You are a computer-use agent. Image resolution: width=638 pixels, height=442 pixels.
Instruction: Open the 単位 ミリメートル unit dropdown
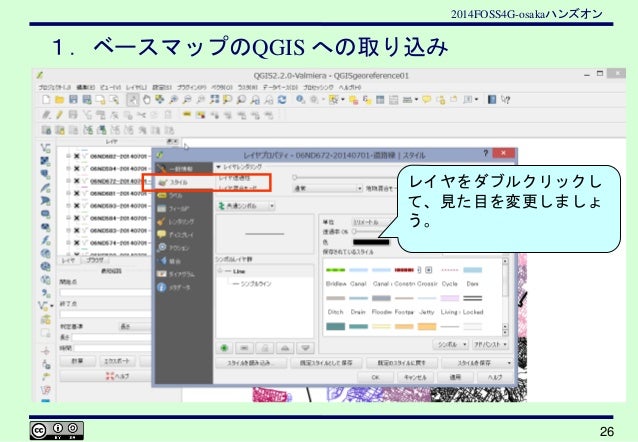coord(372,222)
